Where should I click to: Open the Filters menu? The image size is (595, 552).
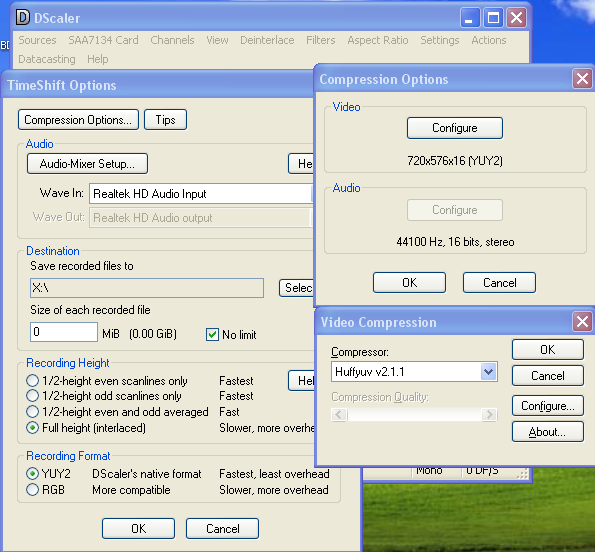pyautogui.click(x=321, y=40)
